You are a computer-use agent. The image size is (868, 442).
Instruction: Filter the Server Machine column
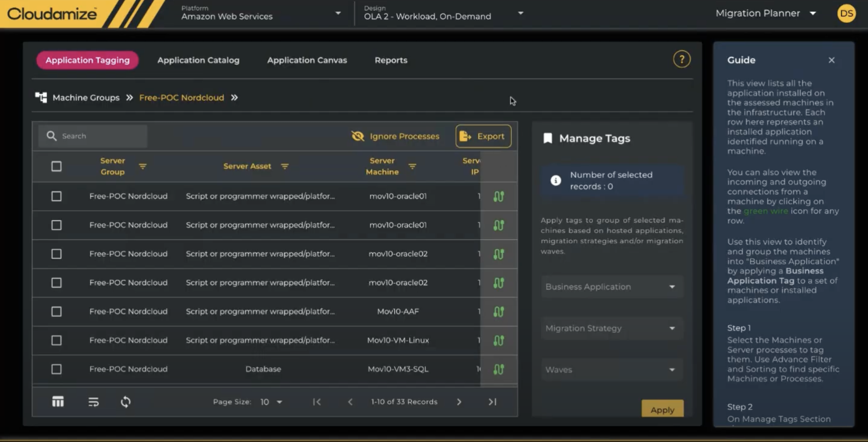pos(412,166)
